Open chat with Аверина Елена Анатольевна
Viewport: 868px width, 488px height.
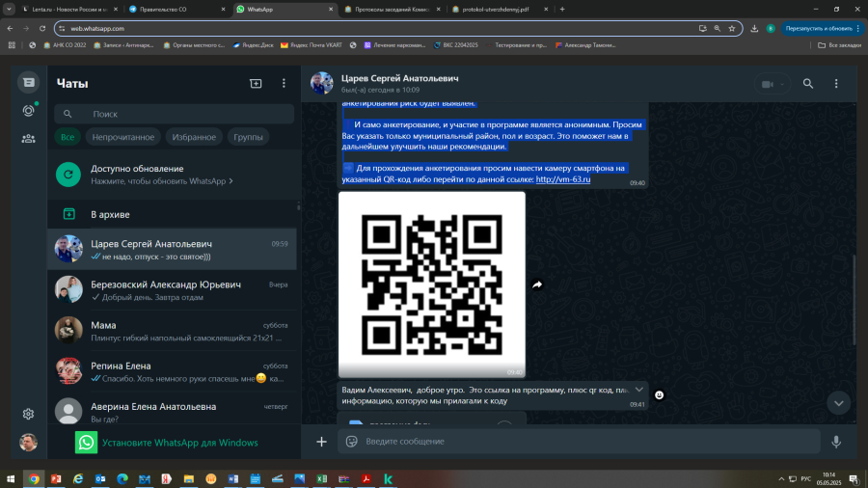point(173,411)
